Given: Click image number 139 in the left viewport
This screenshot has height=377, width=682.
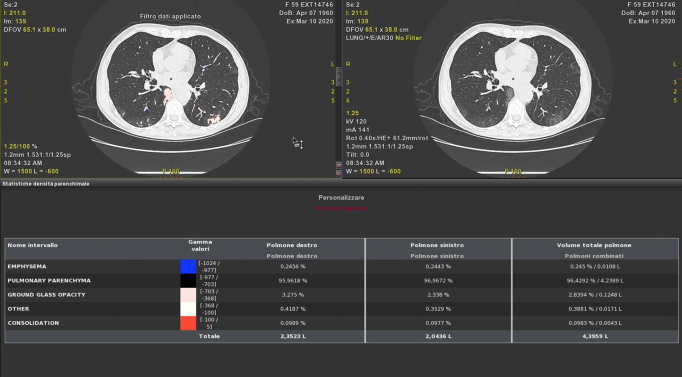Looking at the screenshot, I should pos(20,21).
